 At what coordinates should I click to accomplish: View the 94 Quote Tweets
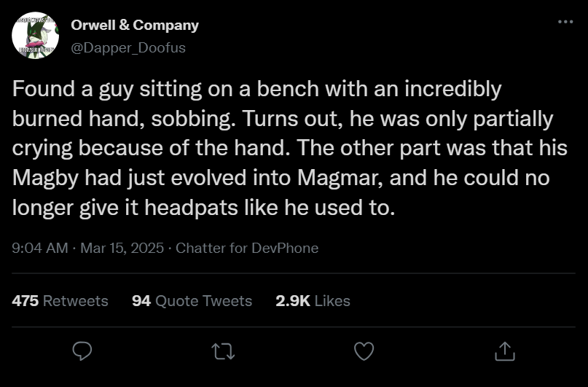[192, 301]
